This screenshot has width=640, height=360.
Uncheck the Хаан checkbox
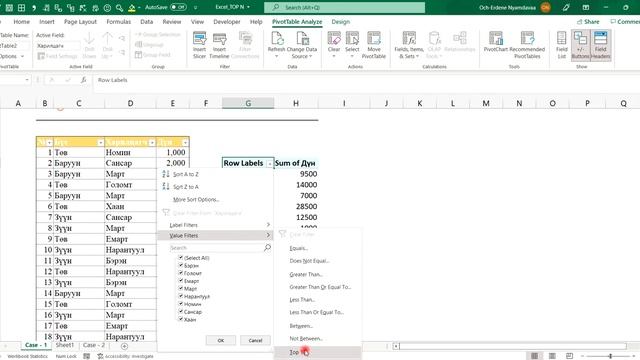(181, 319)
